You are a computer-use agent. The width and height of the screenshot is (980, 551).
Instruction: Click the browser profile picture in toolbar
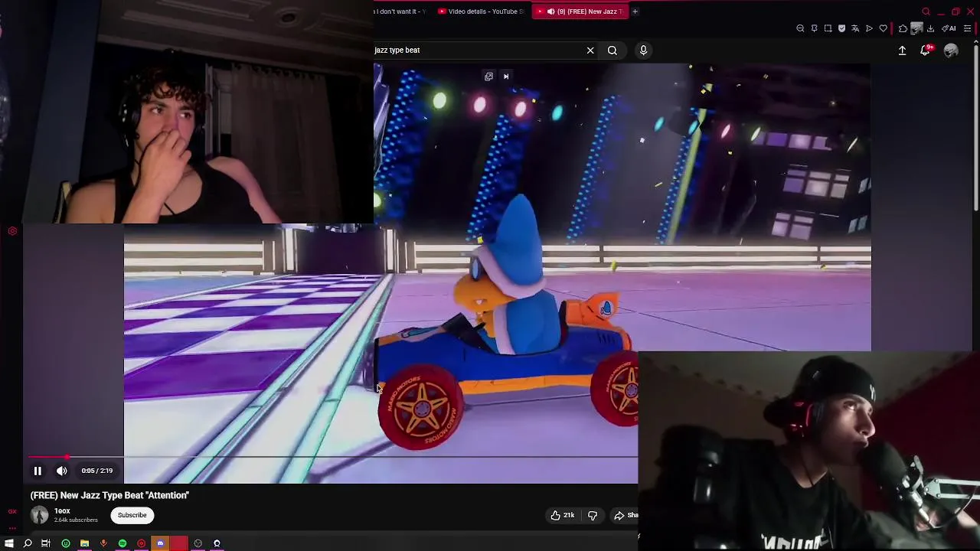tap(916, 29)
